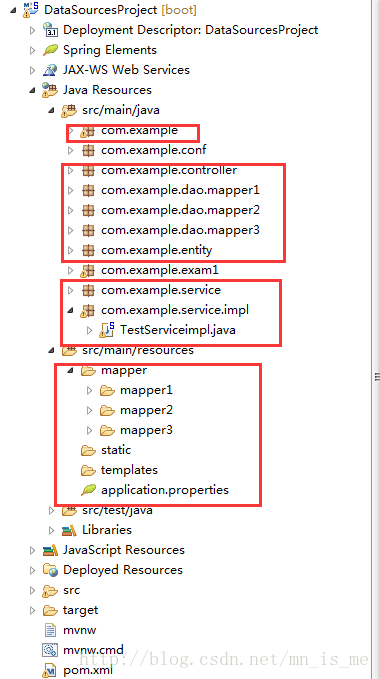
Task: Select the TestServiceimpl.java label
Action: [x=178, y=330]
